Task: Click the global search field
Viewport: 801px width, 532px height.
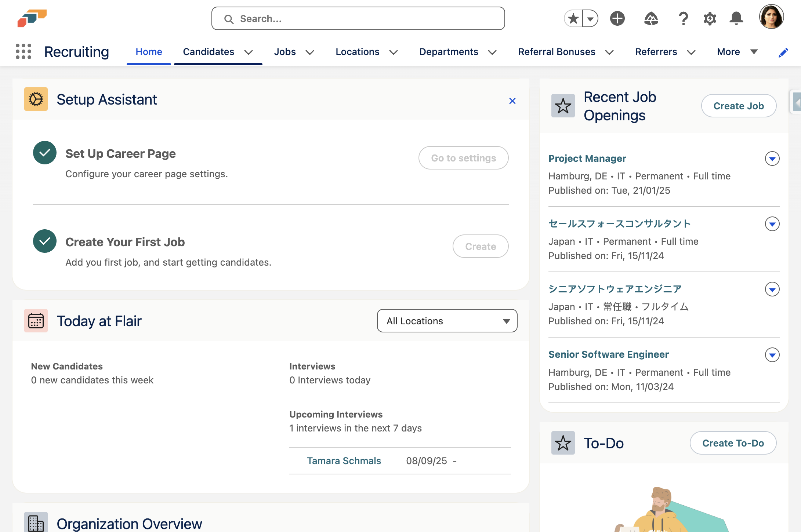Action: pyautogui.click(x=358, y=19)
